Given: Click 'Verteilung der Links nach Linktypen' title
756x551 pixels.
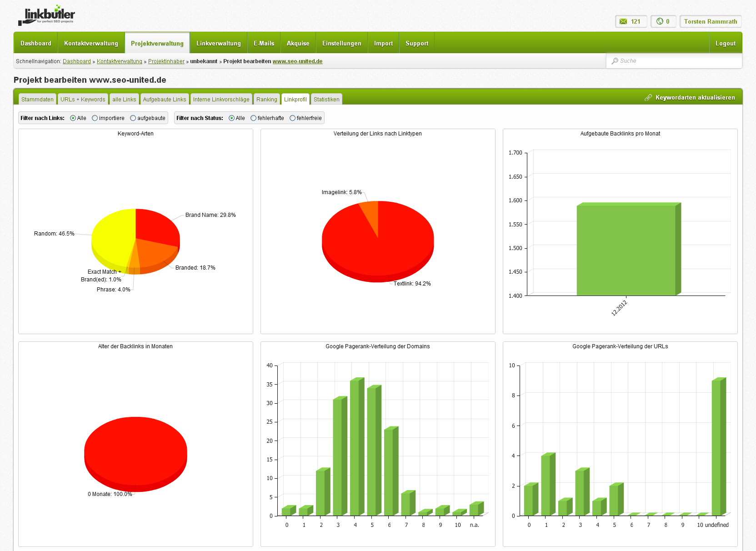Looking at the screenshot, I should (x=378, y=134).
